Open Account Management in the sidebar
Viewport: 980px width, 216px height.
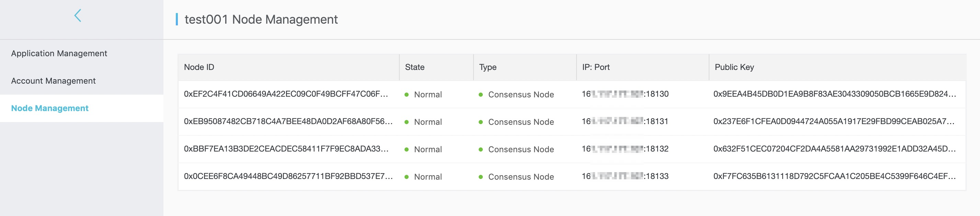point(53,81)
